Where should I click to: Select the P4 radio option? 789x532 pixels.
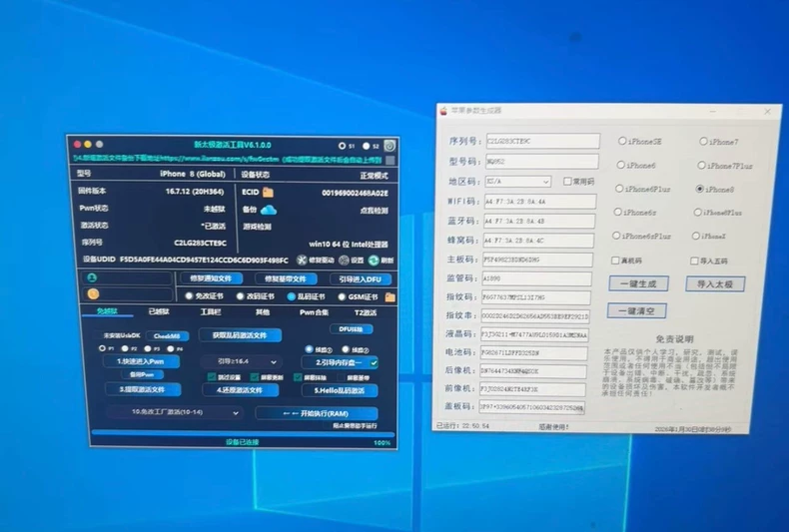click(x=171, y=348)
